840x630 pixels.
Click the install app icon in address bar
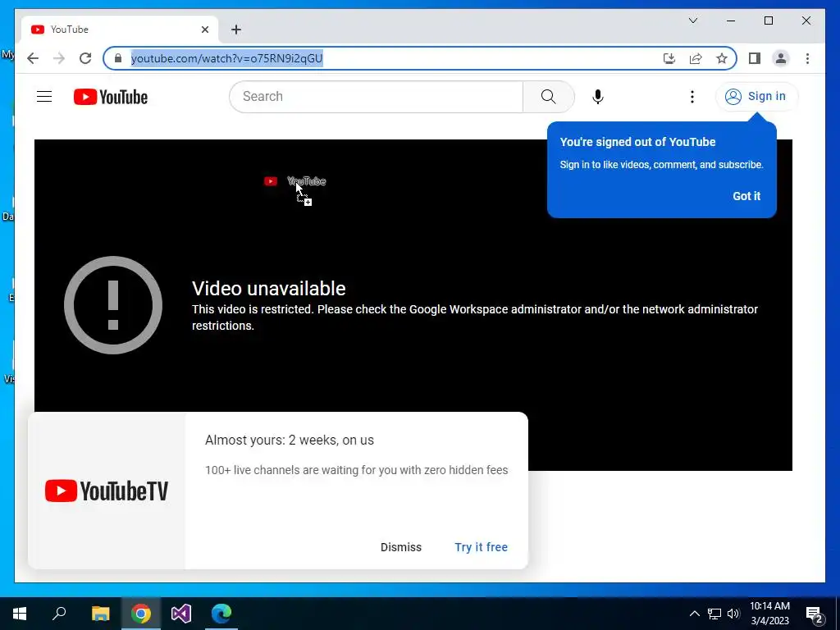[669, 58]
